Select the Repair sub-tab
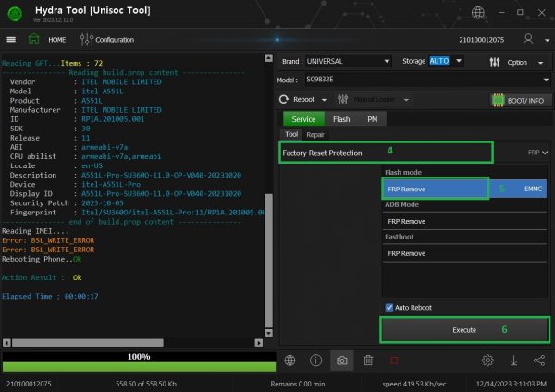This screenshot has height=392, width=555. (x=315, y=135)
